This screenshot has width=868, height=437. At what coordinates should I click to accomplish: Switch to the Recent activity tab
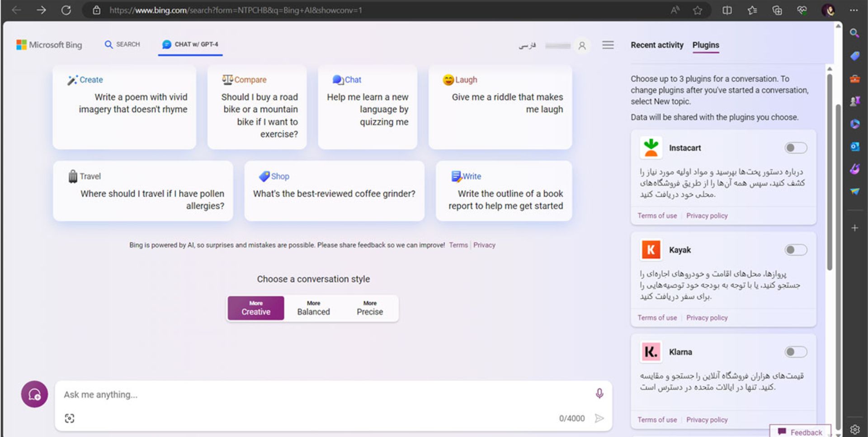point(657,45)
